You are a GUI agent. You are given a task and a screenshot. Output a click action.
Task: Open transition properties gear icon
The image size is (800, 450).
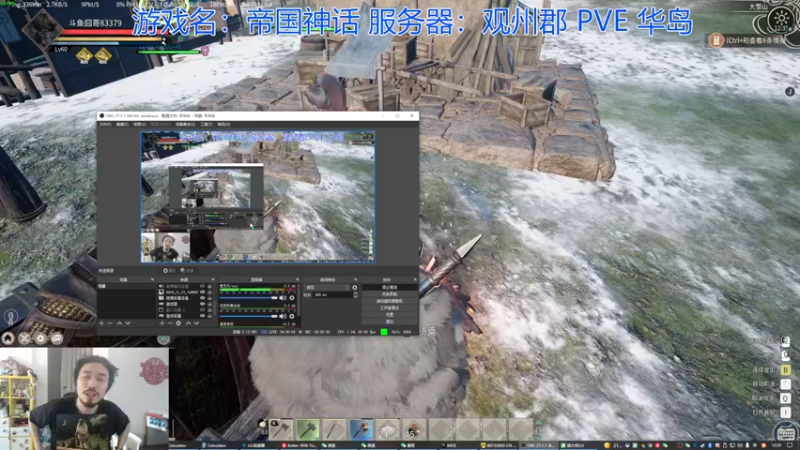(x=355, y=287)
